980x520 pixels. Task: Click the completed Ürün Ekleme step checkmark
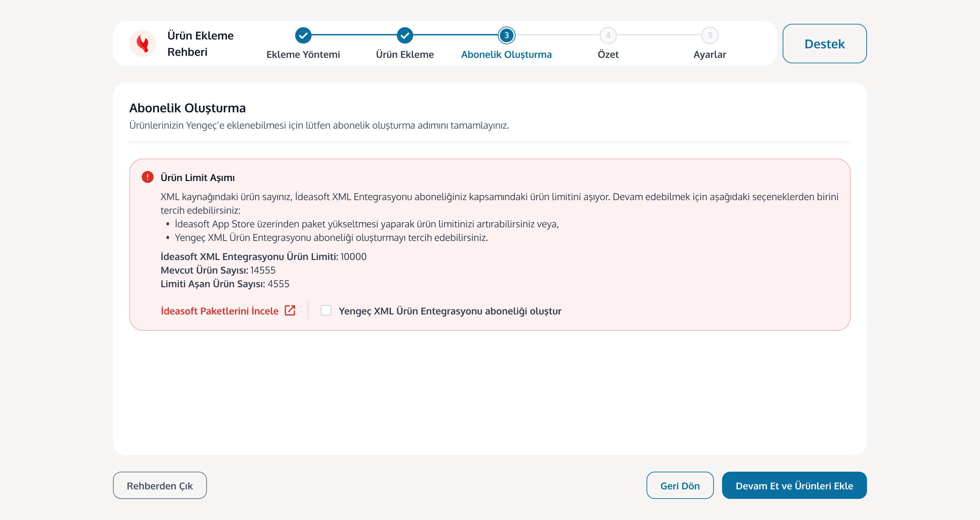click(405, 35)
